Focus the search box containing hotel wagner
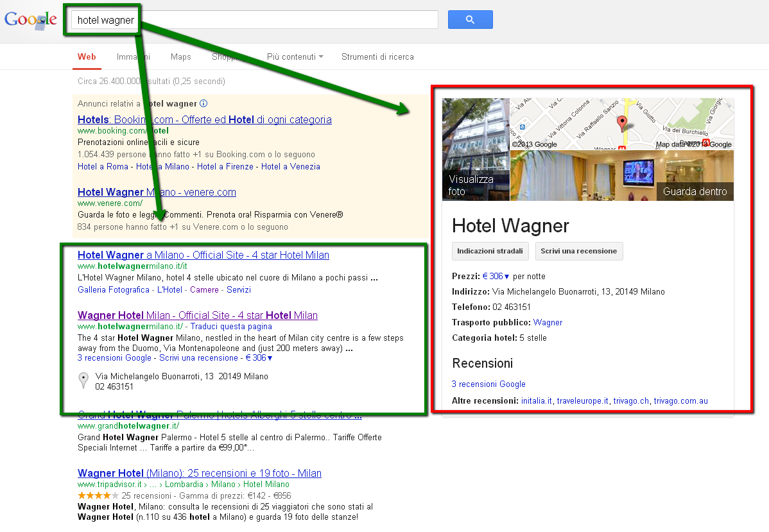769x532 pixels. point(255,20)
